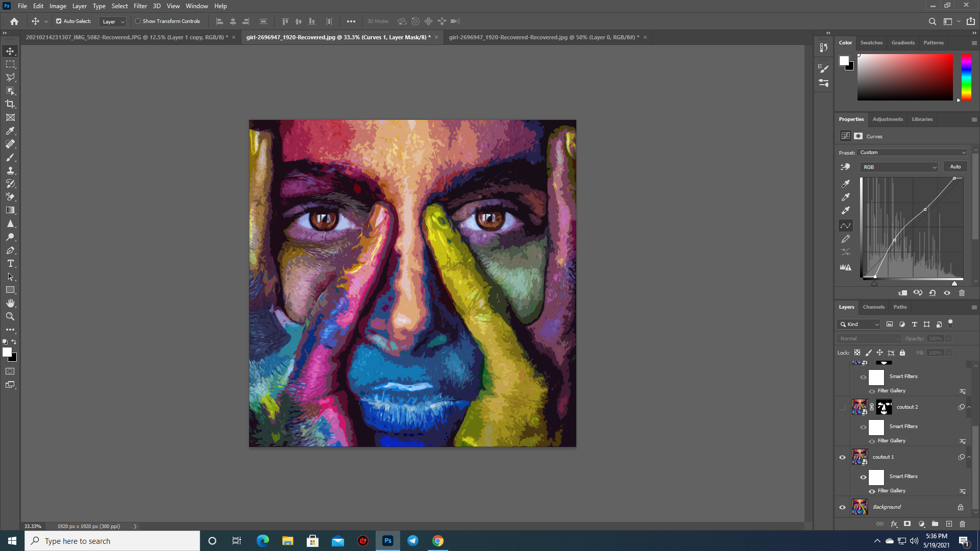Viewport: 980px width, 551px height.
Task: Select the pencil draw-curve tool in Curves
Action: pos(846,239)
